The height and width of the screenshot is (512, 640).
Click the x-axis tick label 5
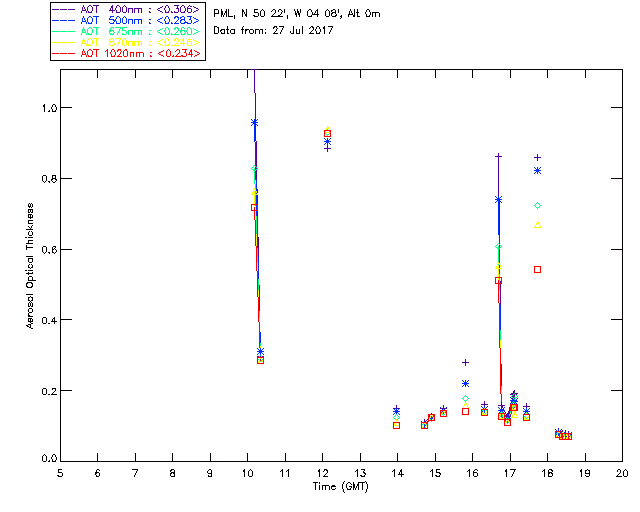60,474
